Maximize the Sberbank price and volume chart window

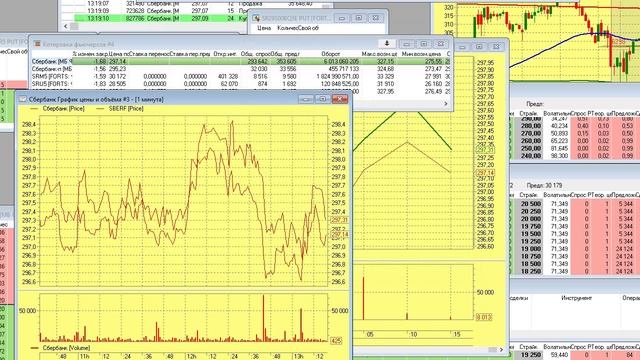point(322,99)
